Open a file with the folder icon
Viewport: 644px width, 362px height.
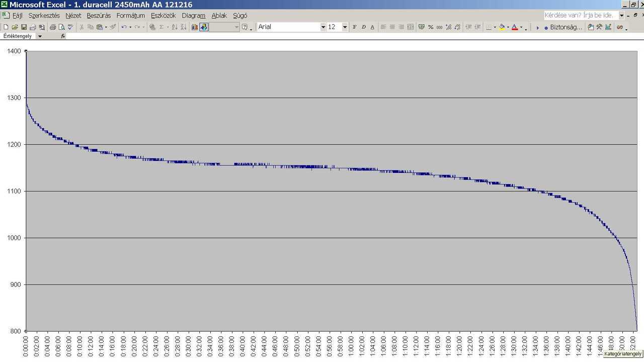pyautogui.click(x=15, y=27)
